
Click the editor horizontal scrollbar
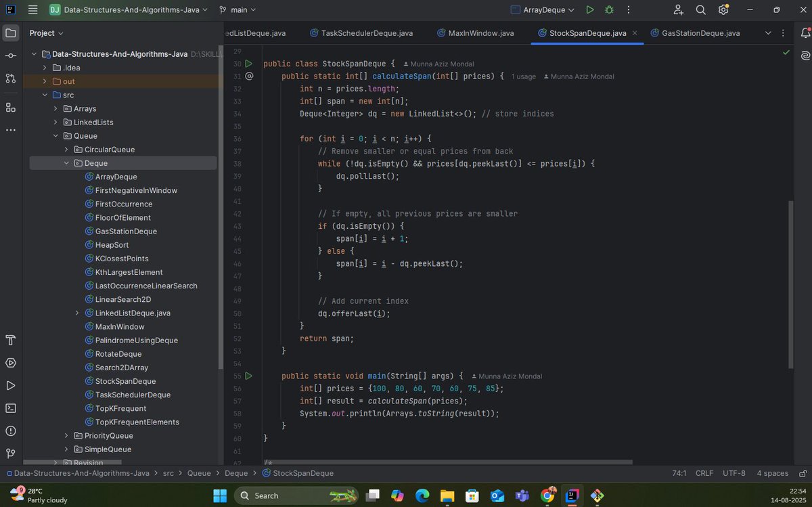(x=448, y=462)
